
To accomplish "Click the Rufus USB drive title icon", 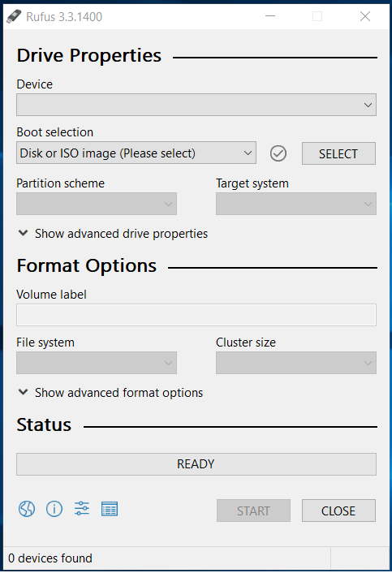I will [x=15, y=16].
